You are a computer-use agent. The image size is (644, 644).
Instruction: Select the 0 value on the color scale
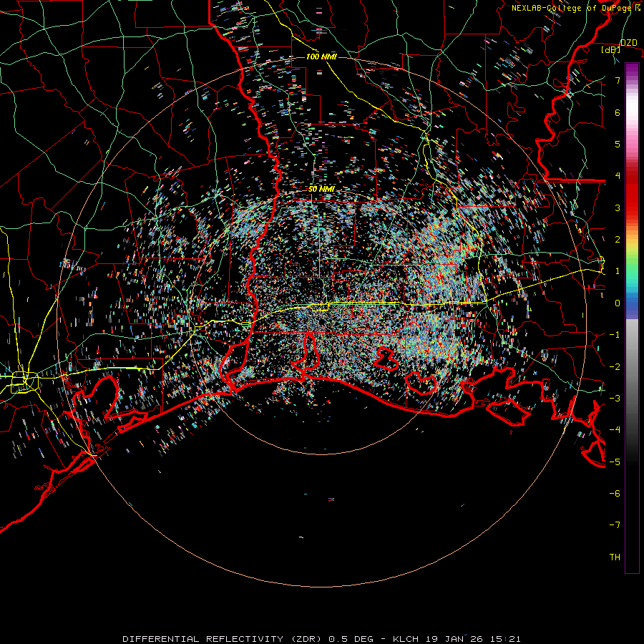coord(618,303)
